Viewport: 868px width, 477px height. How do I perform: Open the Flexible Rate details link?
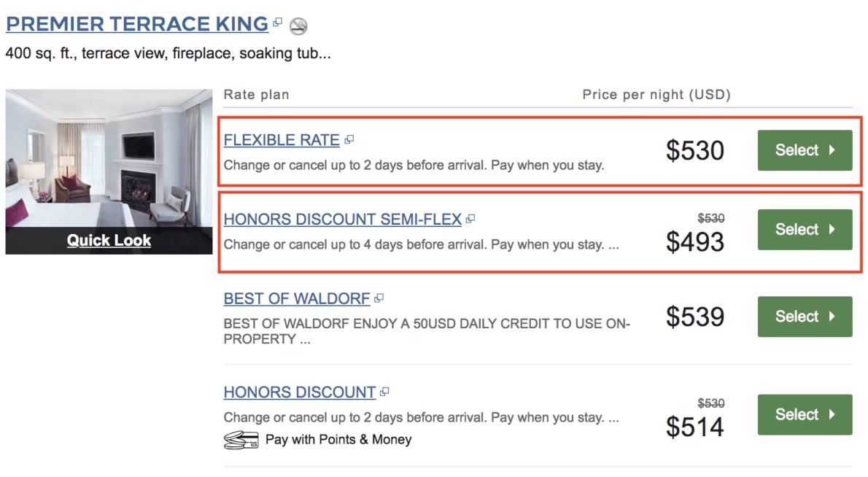tap(282, 140)
